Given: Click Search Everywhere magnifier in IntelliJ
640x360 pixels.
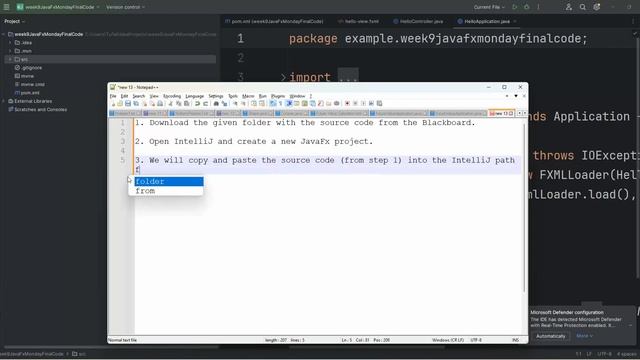Looking at the screenshot, I should [582, 7].
